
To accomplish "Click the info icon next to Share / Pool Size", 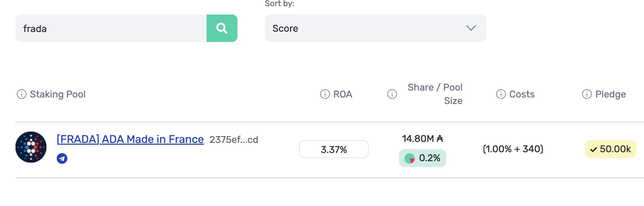I will (391, 94).
